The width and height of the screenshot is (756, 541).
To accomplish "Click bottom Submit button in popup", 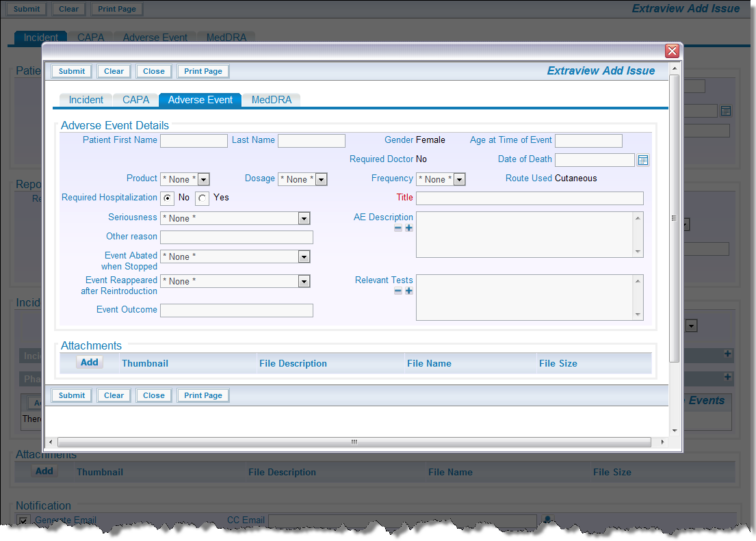I will 72,395.
